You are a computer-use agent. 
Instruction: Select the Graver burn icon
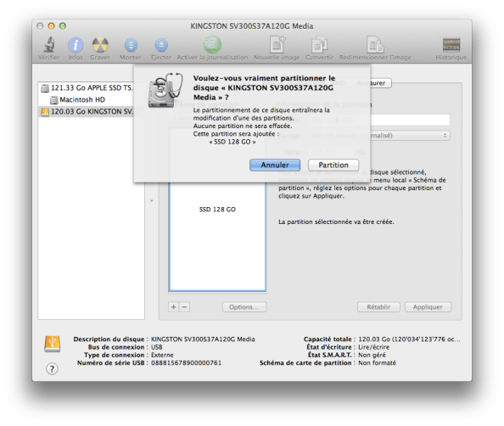tap(100, 44)
